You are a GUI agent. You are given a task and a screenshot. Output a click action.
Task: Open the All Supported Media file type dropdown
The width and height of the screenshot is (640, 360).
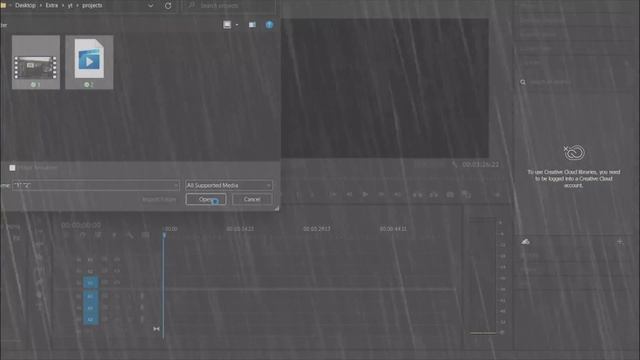(x=229, y=185)
